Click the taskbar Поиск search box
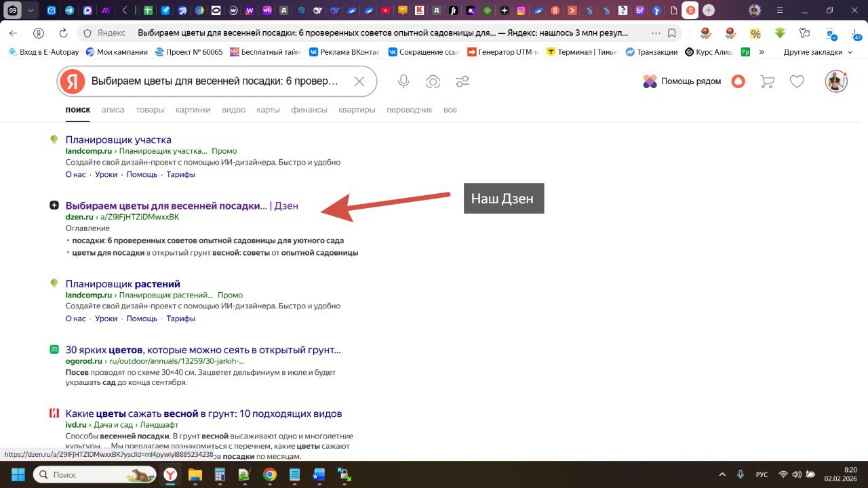Image resolution: width=868 pixels, height=488 pixels. coord(95,474)
